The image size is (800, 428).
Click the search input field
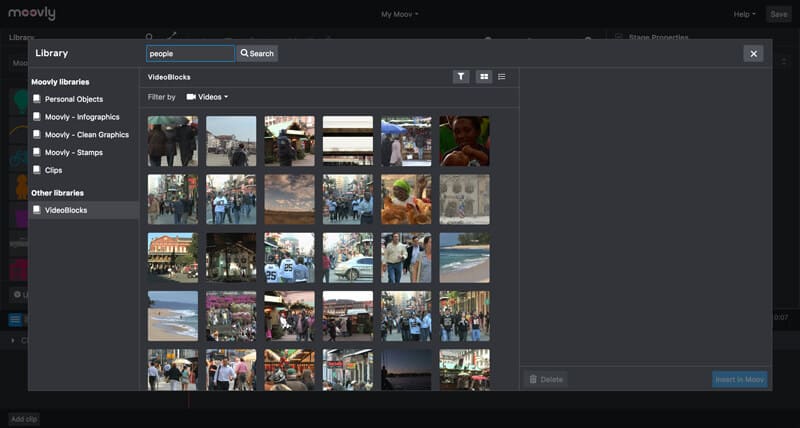click(190, 54)
